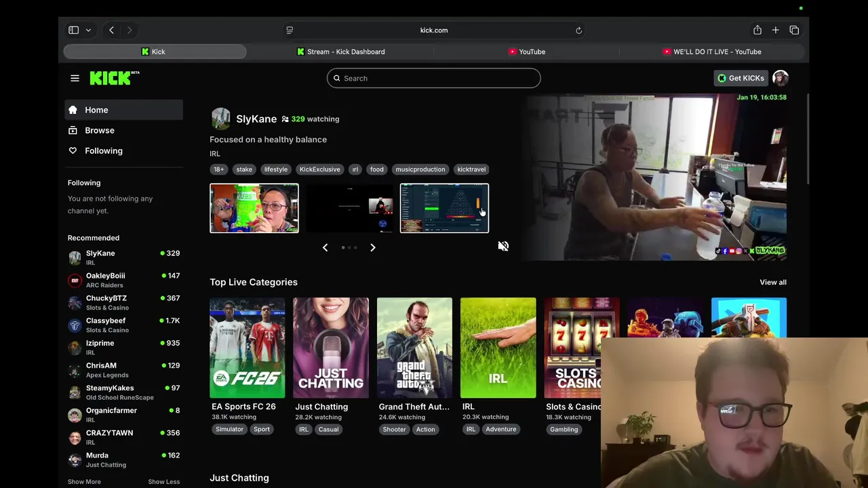Open IRL category card
The image size is (868, 488).
click(x=498, y=348)
